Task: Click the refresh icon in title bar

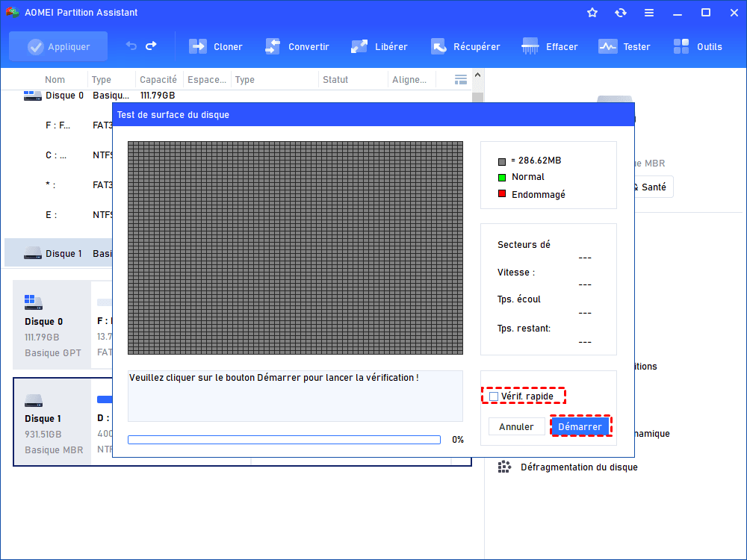Action: [x=621, y=13]
